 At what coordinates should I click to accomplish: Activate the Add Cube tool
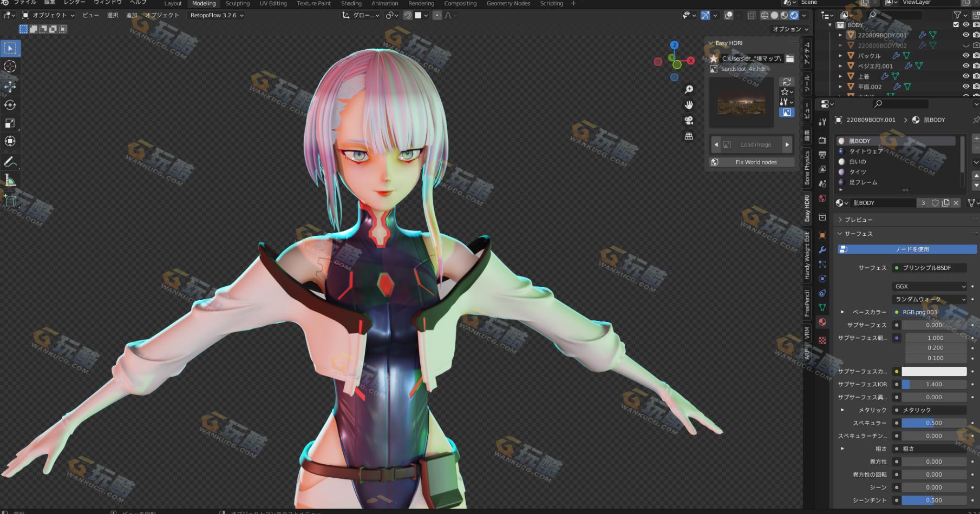pyautogui.click(x=10, y=200)
